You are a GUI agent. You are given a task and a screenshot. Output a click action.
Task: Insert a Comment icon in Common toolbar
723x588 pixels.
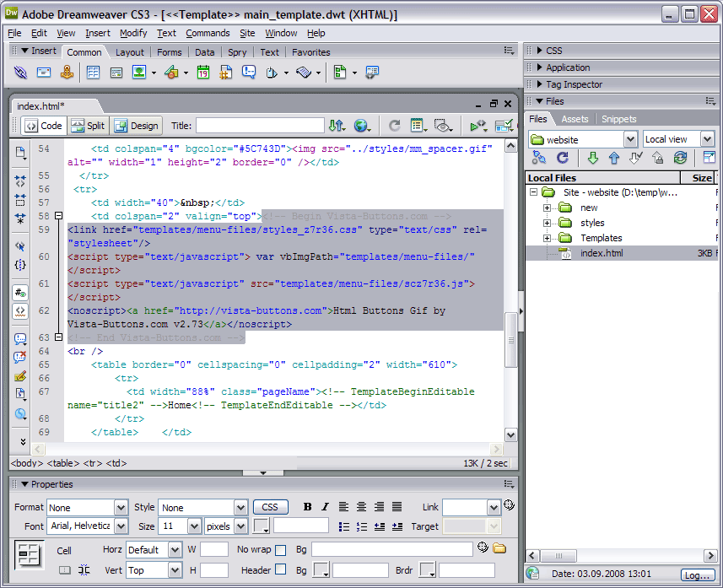[x=249, y=73]
